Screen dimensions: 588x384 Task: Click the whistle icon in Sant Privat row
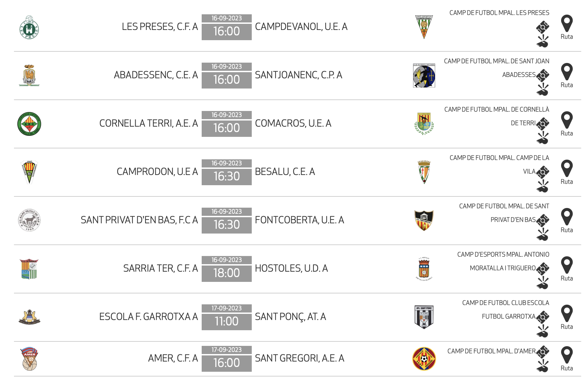tap(543, 235)
